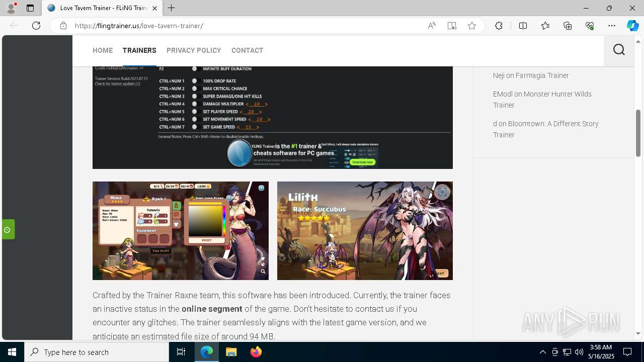Open the Miwa color picker screenshot

point(181,231)
